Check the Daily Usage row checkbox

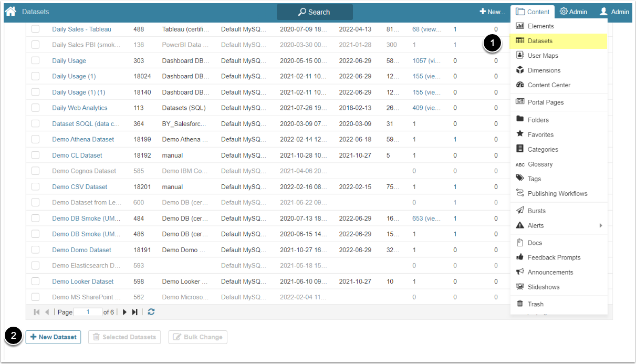pyautogui.click(x=35, y=61)
